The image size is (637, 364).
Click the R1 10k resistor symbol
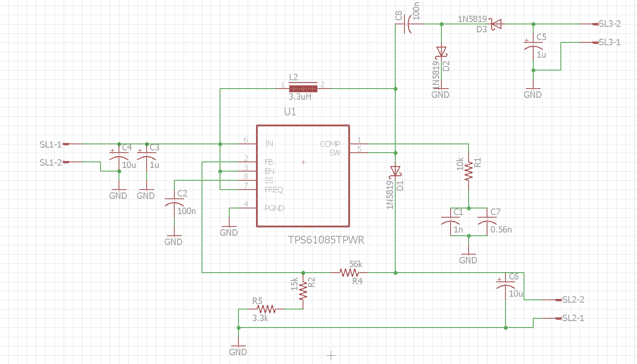469,171
